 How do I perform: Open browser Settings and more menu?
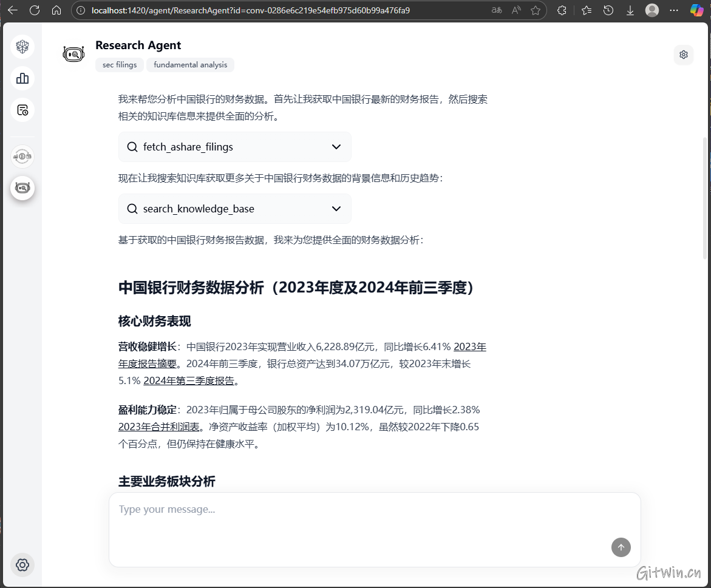674,10
